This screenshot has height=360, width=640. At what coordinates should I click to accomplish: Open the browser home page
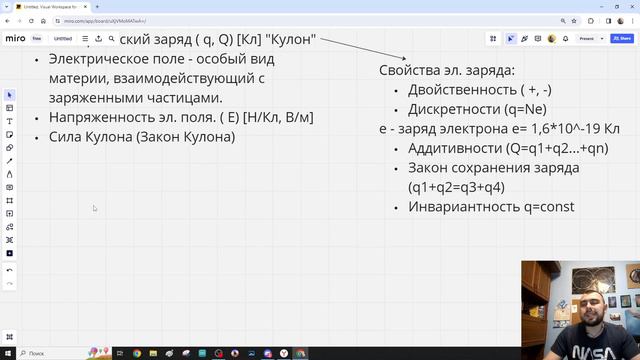[x=43, y=21]
